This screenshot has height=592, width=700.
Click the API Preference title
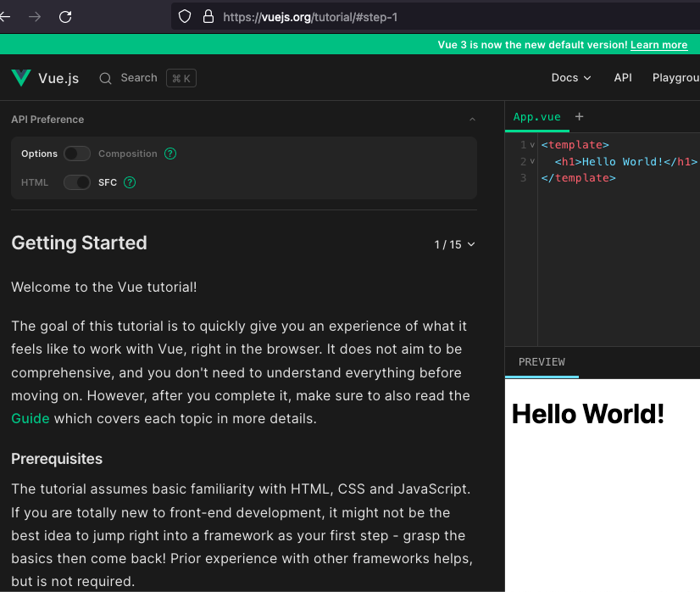(x=47, y=120)
